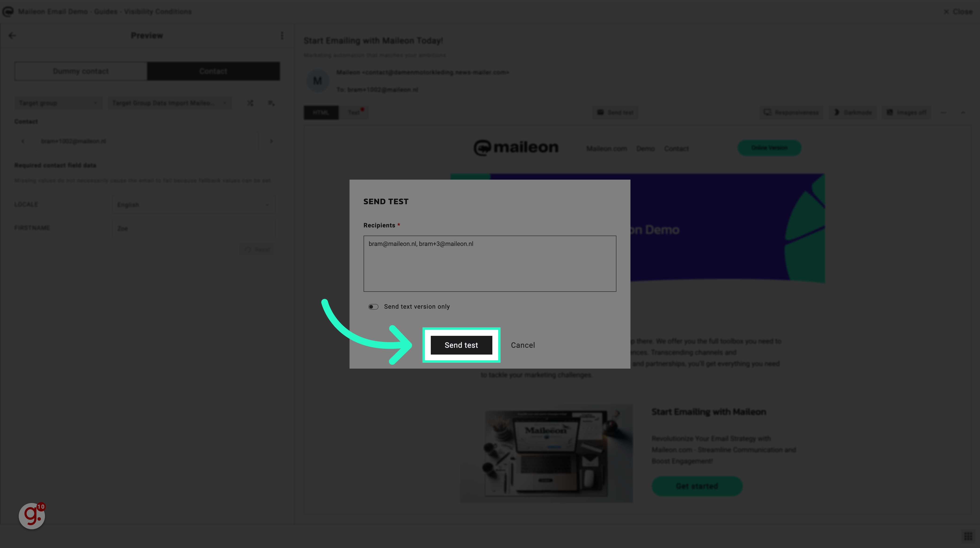The height and width of the screenshot is (548, 980).
Task: Click the back arrow navigation icon
Action: point(12,35)
